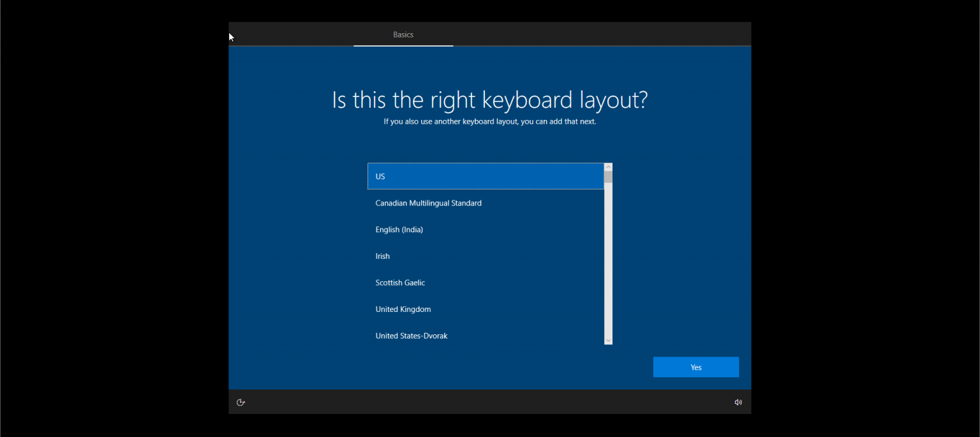The width and height of the screenshot is (980, 437).
Task: Select Scottish Gaelic from the list
Action: point(400,283)
